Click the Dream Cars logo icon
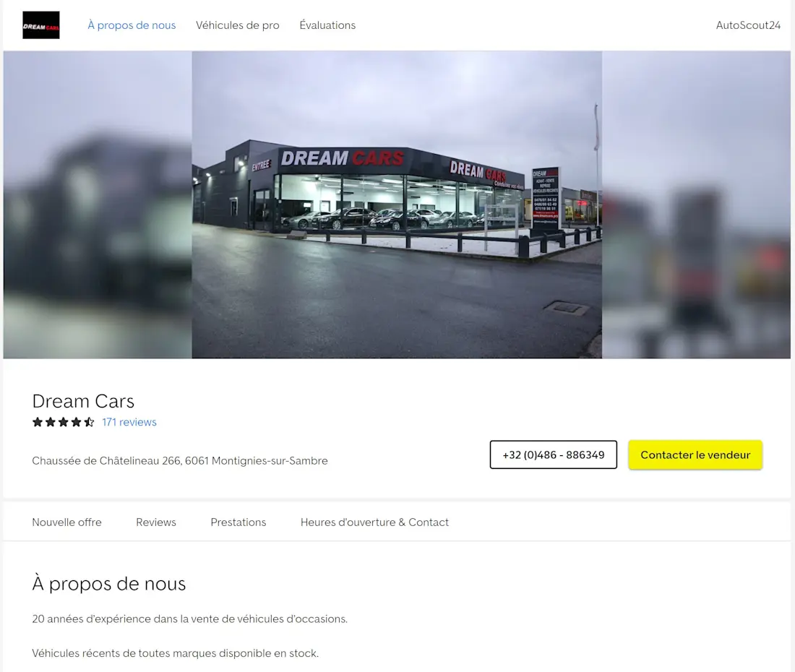Screen dimensions: 795x672 [x=41, y=25]
